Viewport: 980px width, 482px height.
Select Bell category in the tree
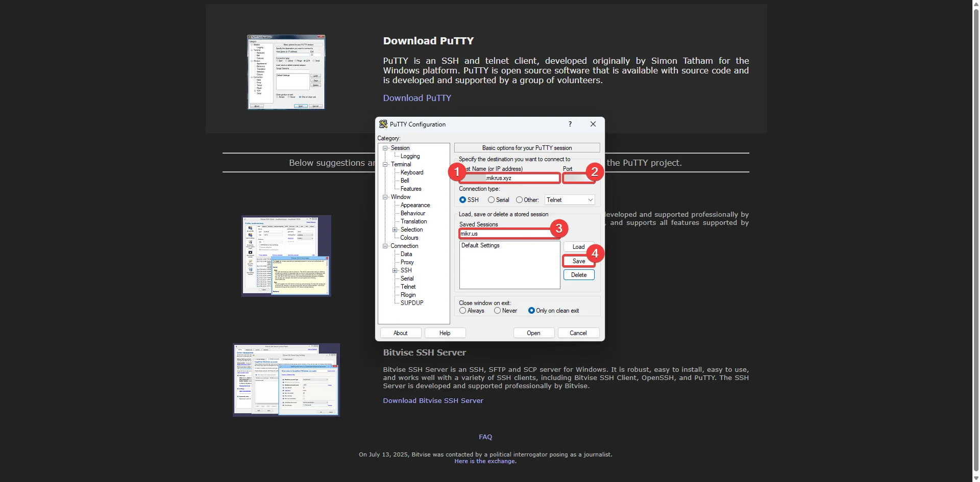click(405, 181)
